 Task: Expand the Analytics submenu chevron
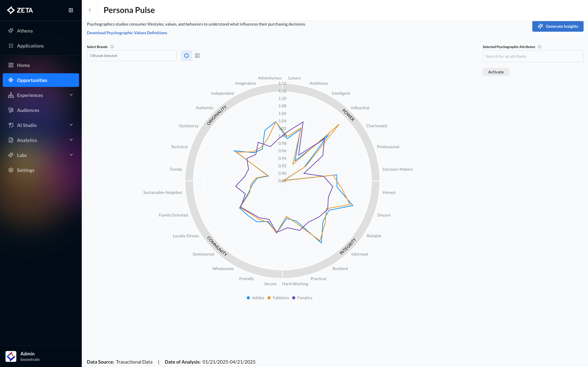click(71, 140)
